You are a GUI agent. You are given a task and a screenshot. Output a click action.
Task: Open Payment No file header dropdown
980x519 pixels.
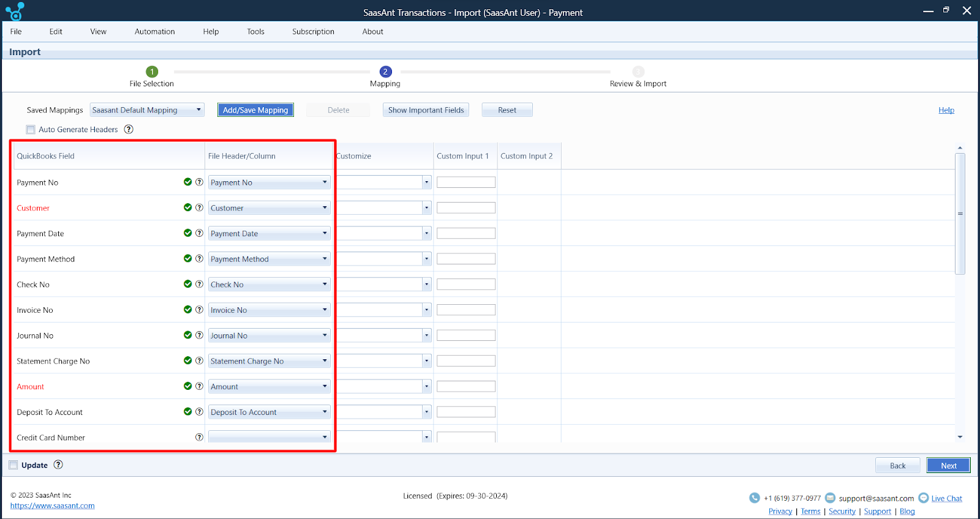pyautogui.click(x=269, y=182)
